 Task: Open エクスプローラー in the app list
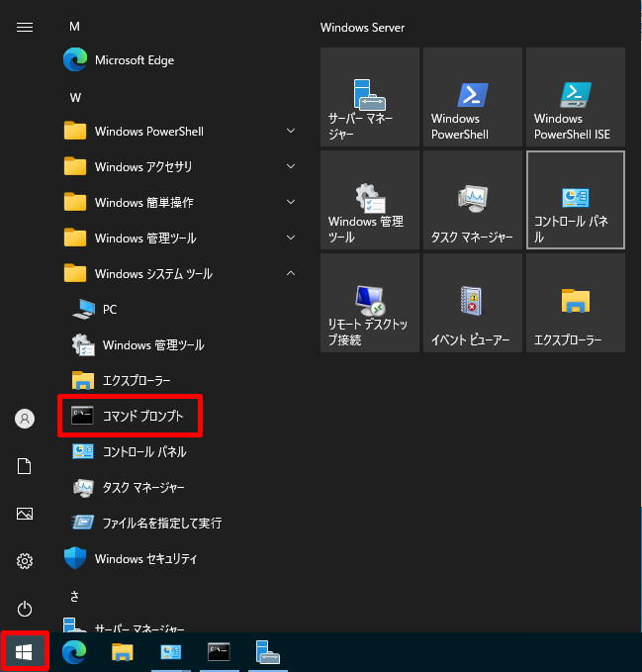pyautogui.click(x=122, y=381)
